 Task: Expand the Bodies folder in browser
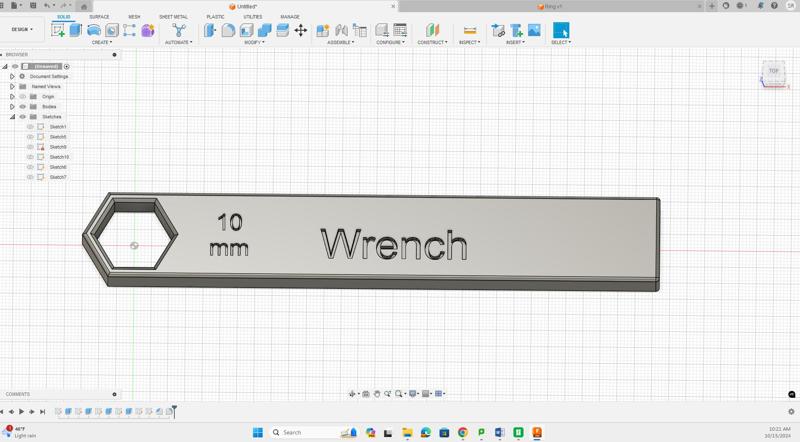pyautogui.click(x=12, y=106)
